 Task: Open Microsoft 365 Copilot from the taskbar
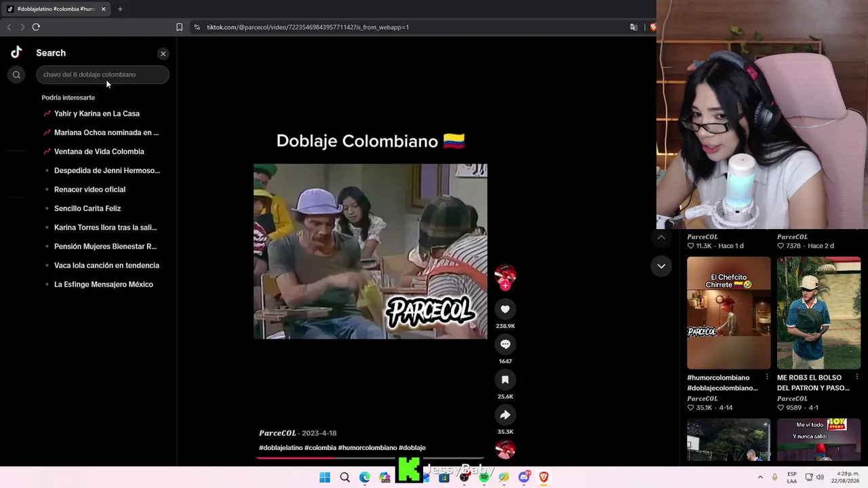tap(385, 477)
